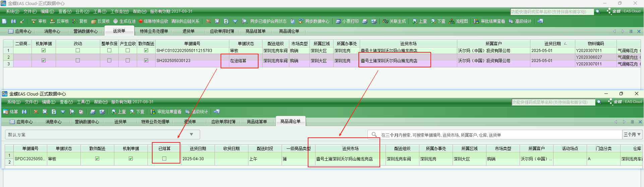Viewport: 644px width, 187px height.
Task: Click refresh icon in top window toolbar
Action: pyautogui.click(x=226, y=21)
